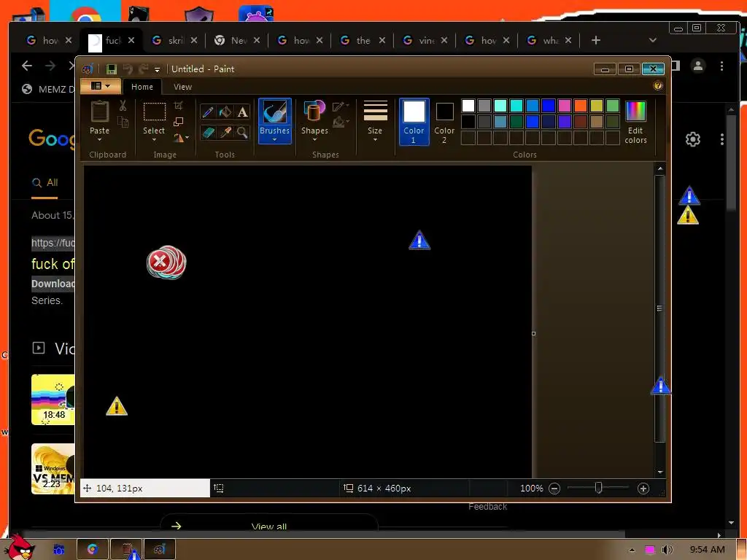Select the All search filter in Google
This screenshot has width=747, height=560.
click(x=44, y=182)
